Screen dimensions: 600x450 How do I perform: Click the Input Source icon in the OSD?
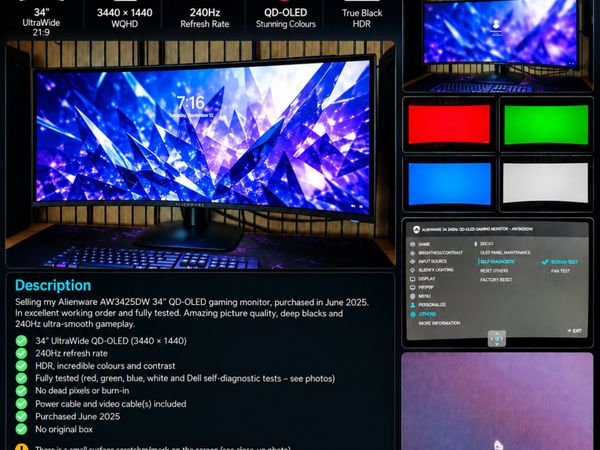[x=412, y=261]
